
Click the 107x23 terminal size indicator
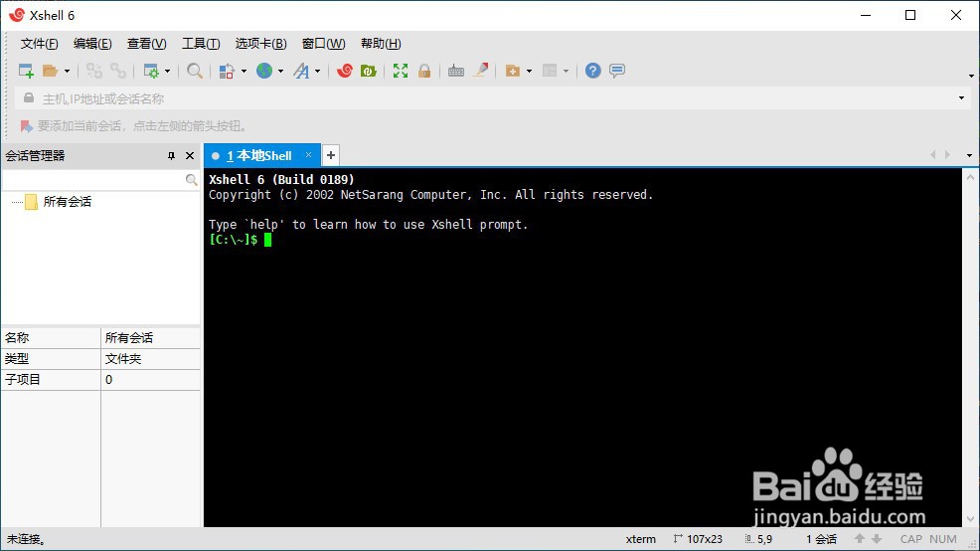698,539
